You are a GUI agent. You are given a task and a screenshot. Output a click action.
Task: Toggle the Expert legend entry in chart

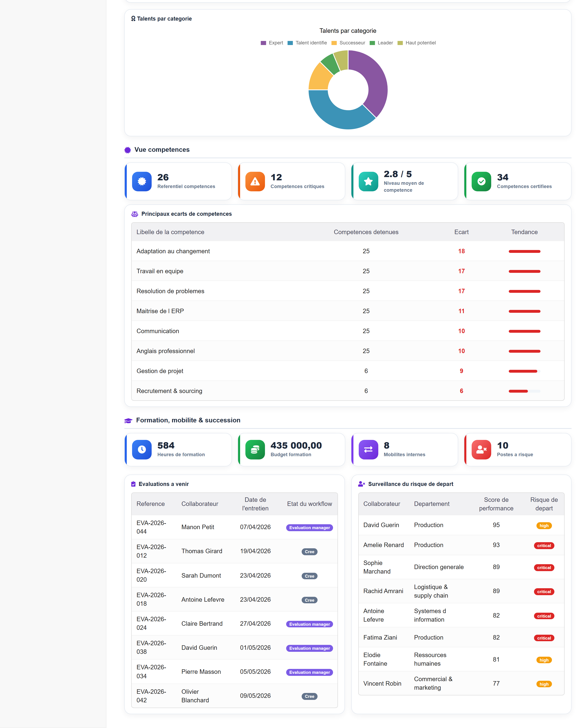coord(272,43)
